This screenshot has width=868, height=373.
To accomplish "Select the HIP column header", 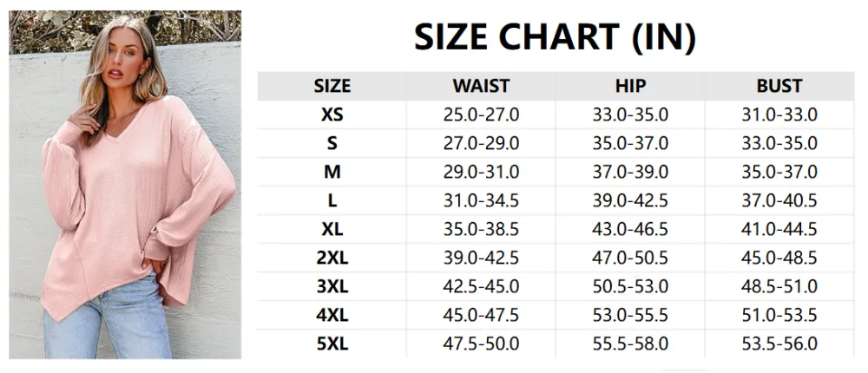I will click(x=630, y=86).
